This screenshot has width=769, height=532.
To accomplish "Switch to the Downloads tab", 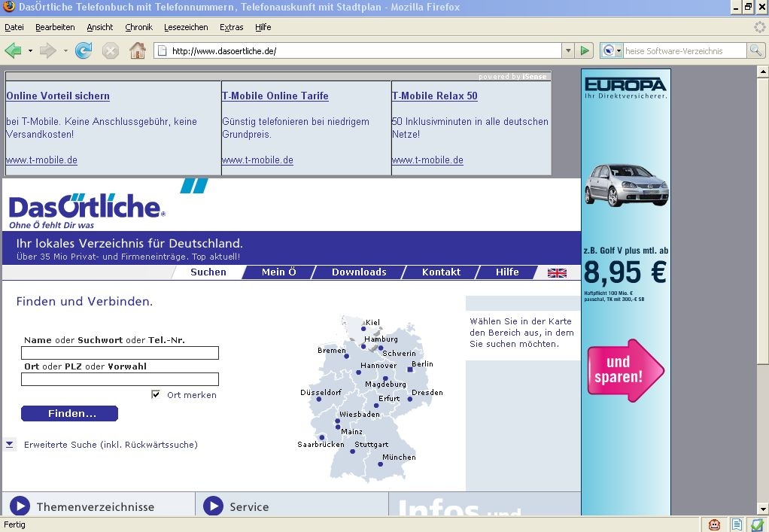I will (359, 272).
